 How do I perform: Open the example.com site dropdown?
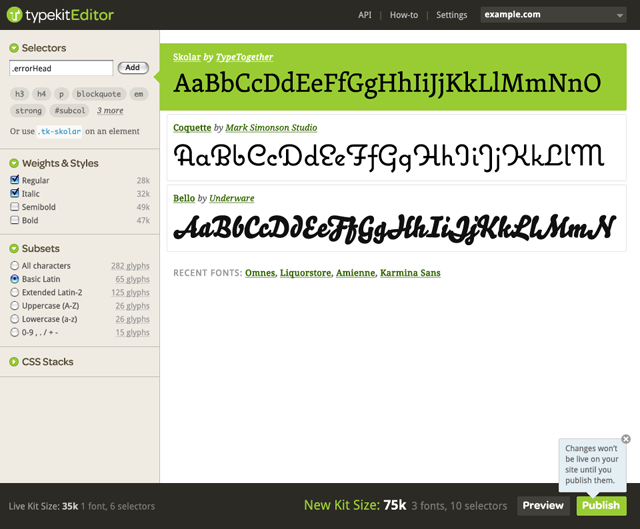(x=553, y=15)
